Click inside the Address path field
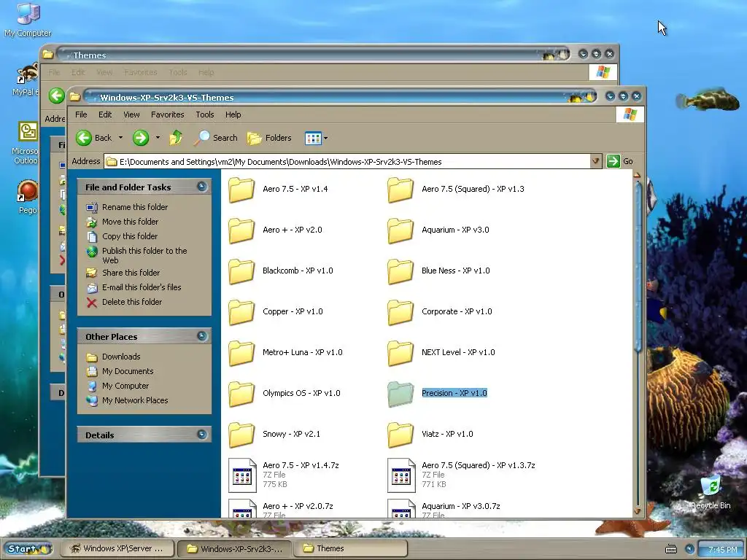747x560 pixels. coord(347,161)
